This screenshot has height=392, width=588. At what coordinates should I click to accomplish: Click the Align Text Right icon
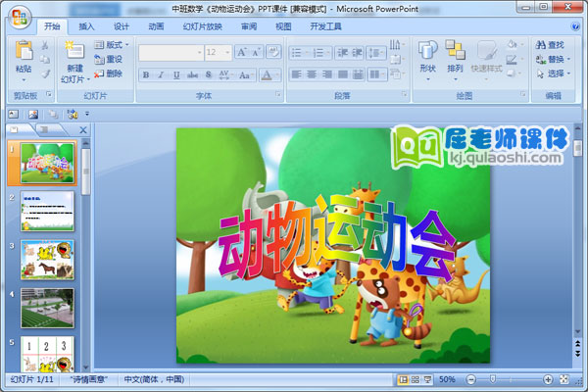[327, 74]
